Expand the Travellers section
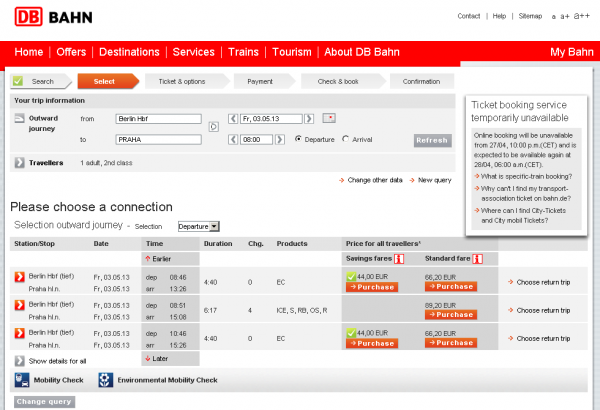This screenshot has height=410, width=600. (x=19, y=163)
